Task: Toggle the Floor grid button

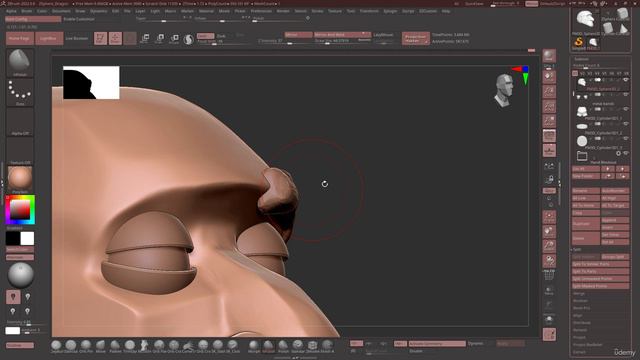Action: pyautogui.click(x=549, y=151)
